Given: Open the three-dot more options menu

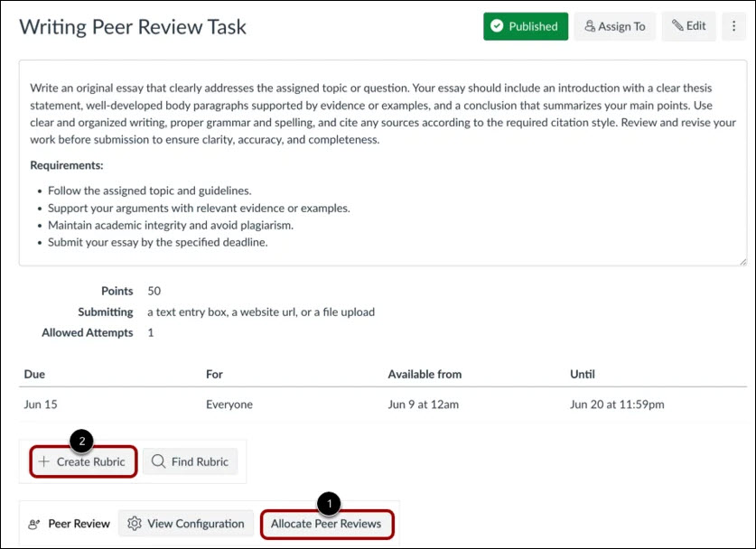Looking at the screenshot, I should click(733, 26).
